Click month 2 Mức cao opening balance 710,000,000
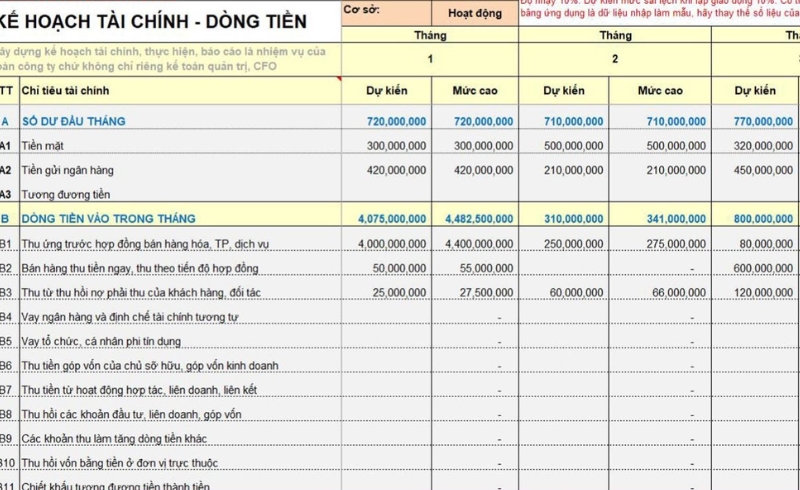Screen dimensions: 800x490 [x=677, y=121]
